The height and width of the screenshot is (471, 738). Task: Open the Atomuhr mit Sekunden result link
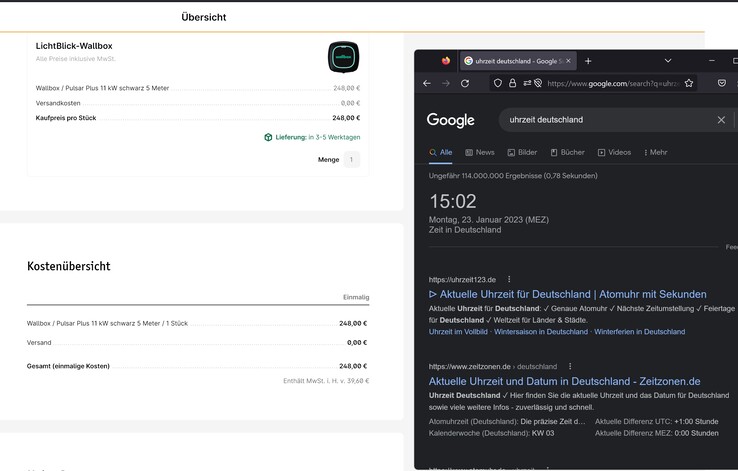coord(567,294)
